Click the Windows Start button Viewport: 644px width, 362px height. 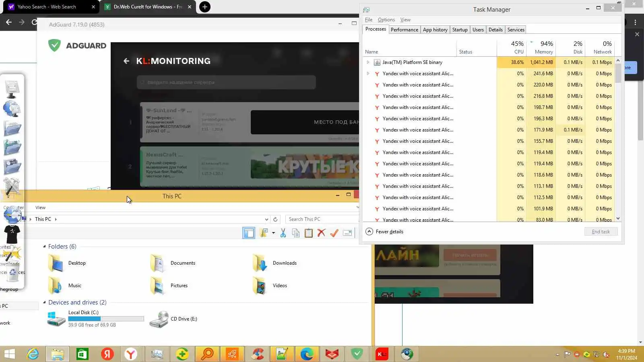point(9,354)
